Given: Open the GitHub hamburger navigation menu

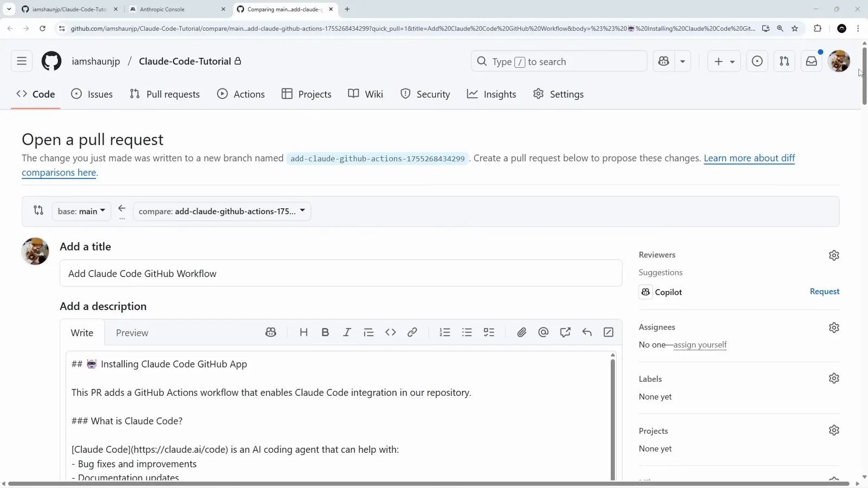Looking at the screenshot, I should 22,61.
